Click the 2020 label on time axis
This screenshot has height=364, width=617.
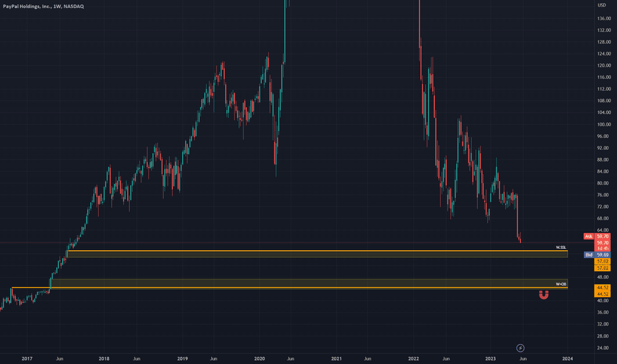[260, 359]
